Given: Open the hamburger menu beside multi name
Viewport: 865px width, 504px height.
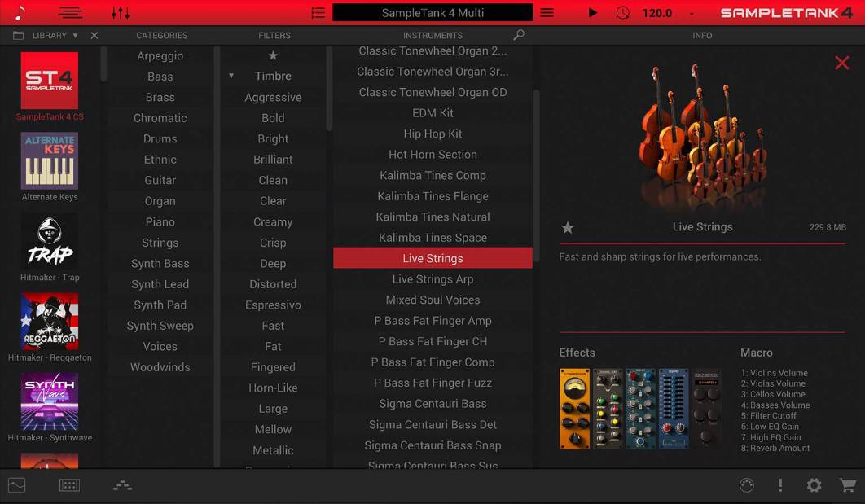Looking at the screenshot, I should [547, 13].
